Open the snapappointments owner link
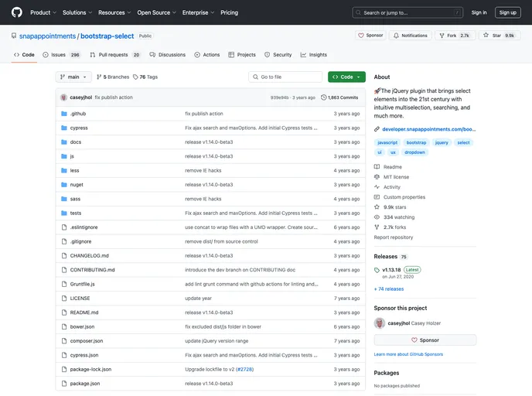 tap(47, 36)
